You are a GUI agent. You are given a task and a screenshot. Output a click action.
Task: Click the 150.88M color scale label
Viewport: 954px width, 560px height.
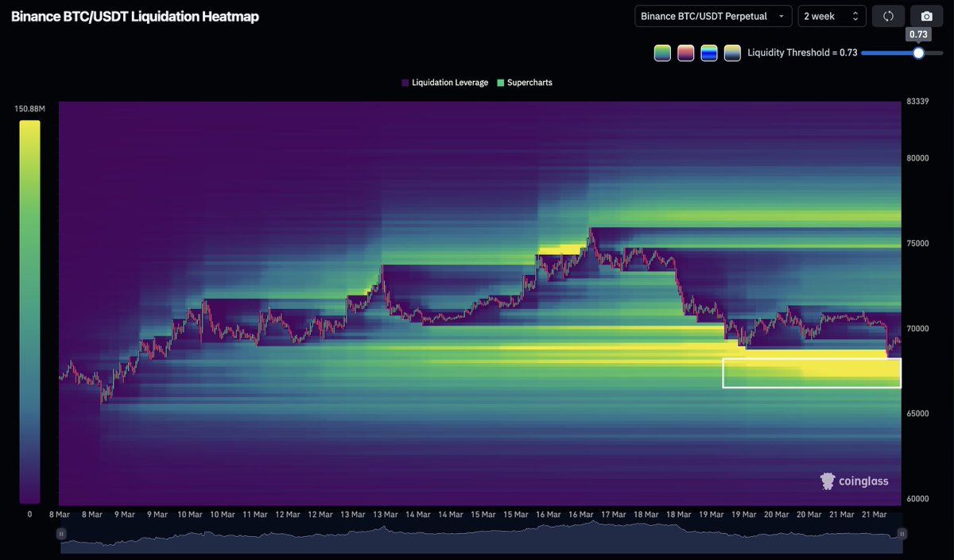29,108
